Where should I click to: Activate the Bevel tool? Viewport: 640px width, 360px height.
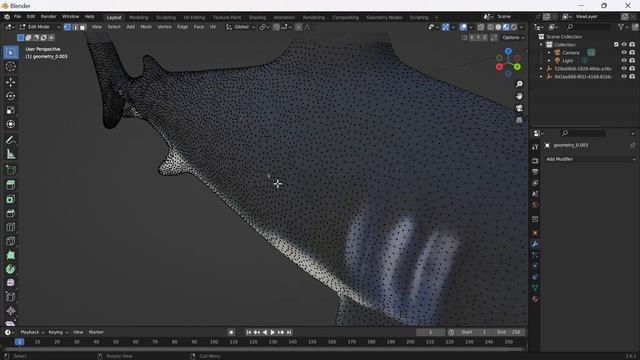tap(11, 213)
